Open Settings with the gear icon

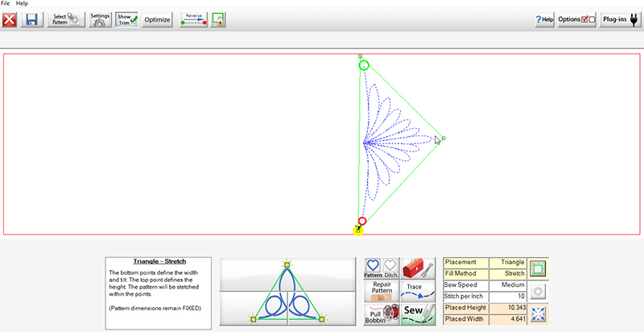(100, 19)
